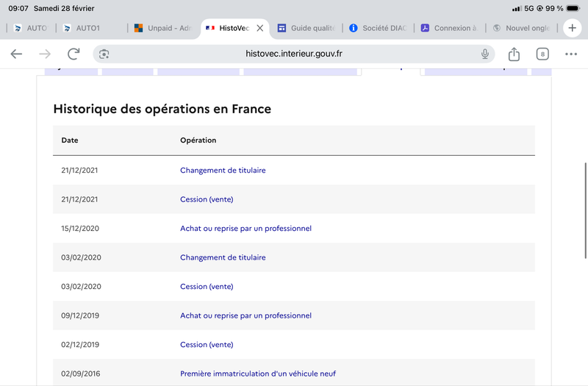Reload the HistoVec page

click(73, 54)
